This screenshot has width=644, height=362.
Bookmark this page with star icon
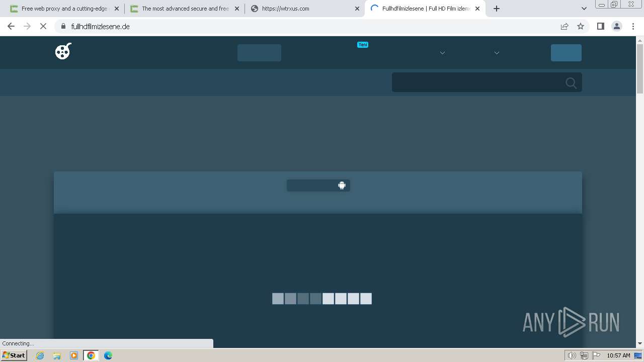581,26
